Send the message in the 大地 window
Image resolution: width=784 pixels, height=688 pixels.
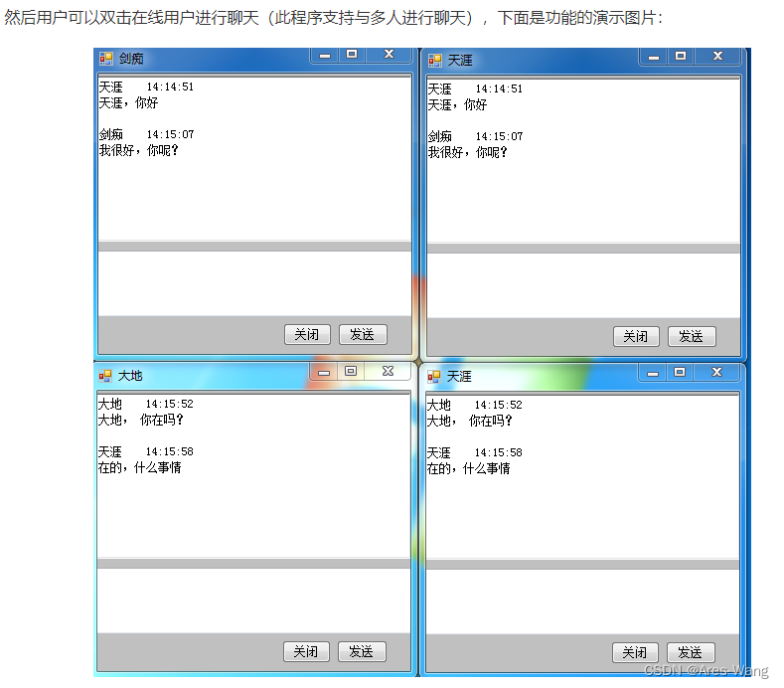362,652
